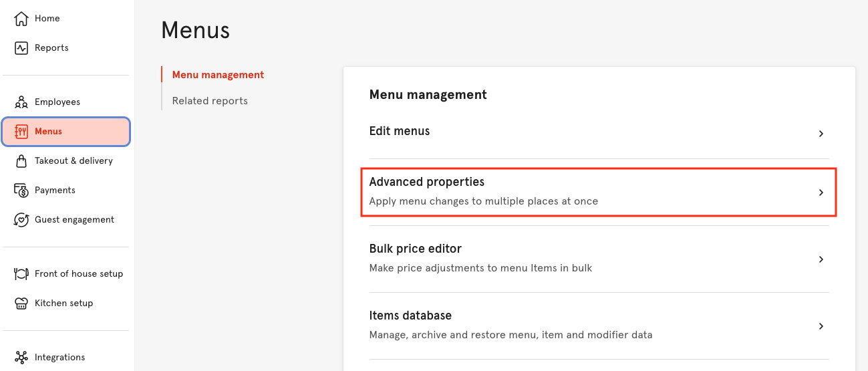Expand Items database chevron arrow
Screen dimensions: 868x371
[821, 326]
